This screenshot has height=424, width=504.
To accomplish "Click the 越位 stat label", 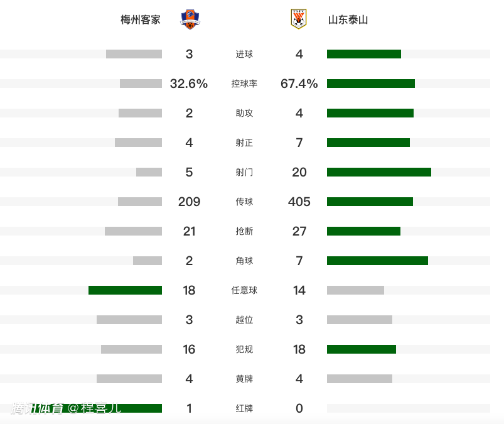I will [244, 320].
